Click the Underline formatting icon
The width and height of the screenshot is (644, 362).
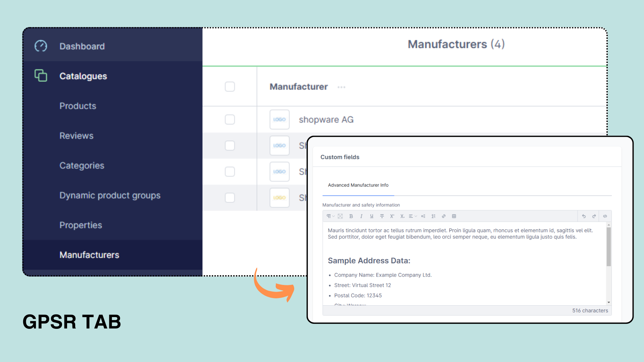click(x=371, y=216)
